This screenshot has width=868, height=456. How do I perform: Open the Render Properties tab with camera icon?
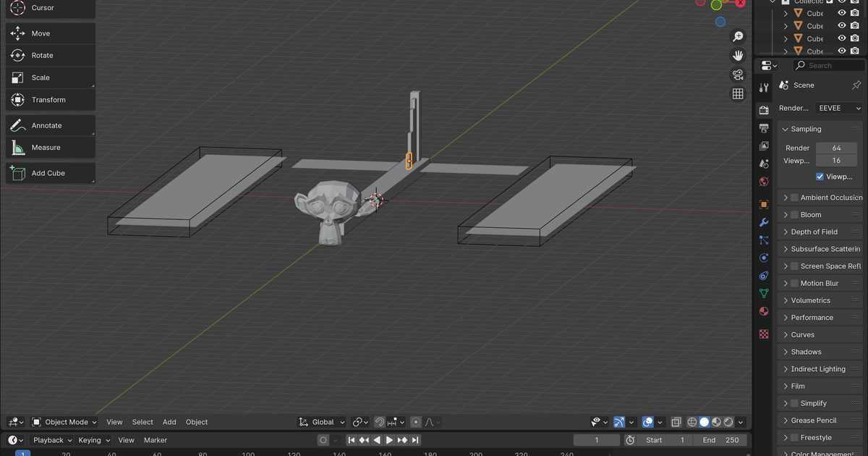pos(764,111)
